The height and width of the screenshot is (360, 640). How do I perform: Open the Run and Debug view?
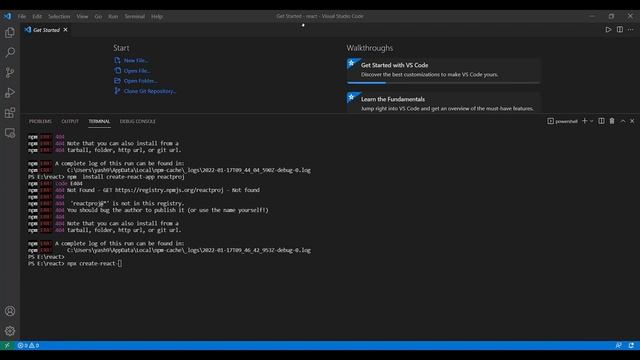(10, 93)
